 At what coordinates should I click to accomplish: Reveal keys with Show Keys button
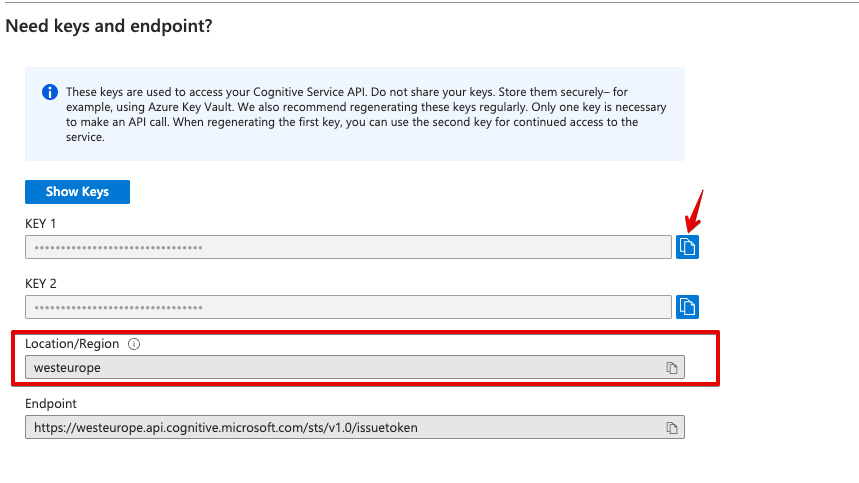click(77, 192)
